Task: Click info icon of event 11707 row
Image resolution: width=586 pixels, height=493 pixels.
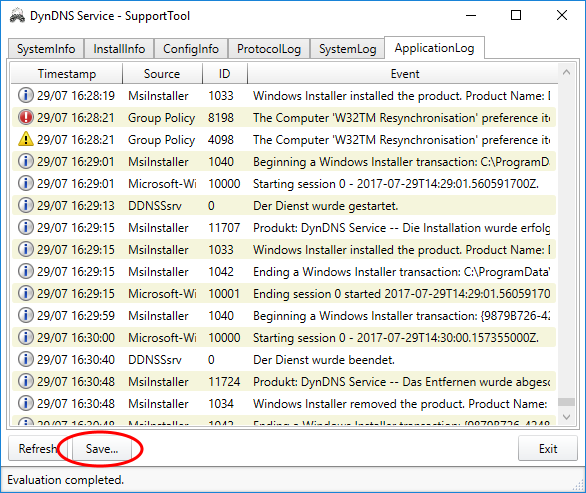Action: click(26, 227)
